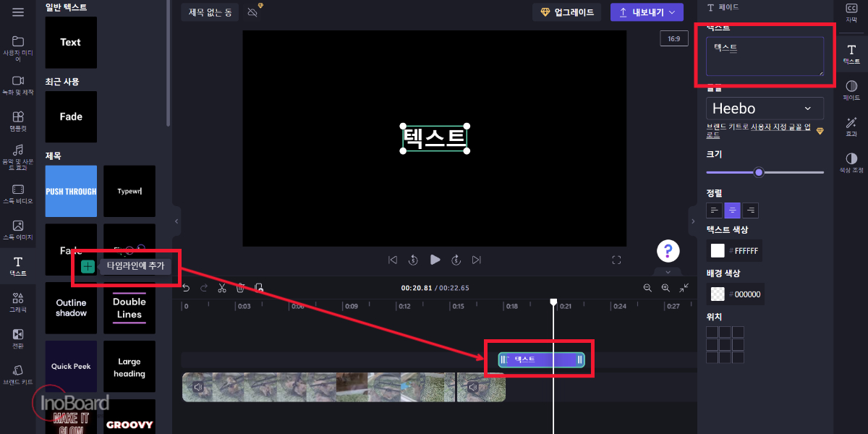Open the transparent background color swatch
868x434 pixels.
(718, 294)
